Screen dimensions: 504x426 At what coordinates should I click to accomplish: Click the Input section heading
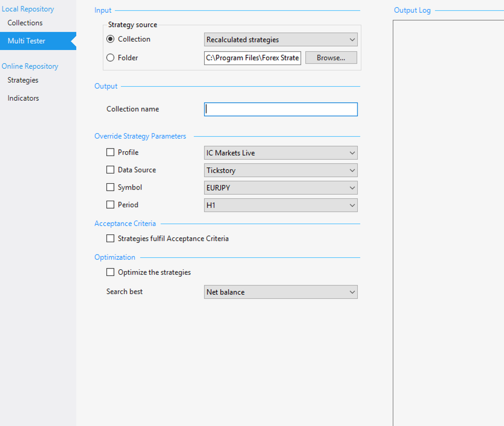coord(103,10)
